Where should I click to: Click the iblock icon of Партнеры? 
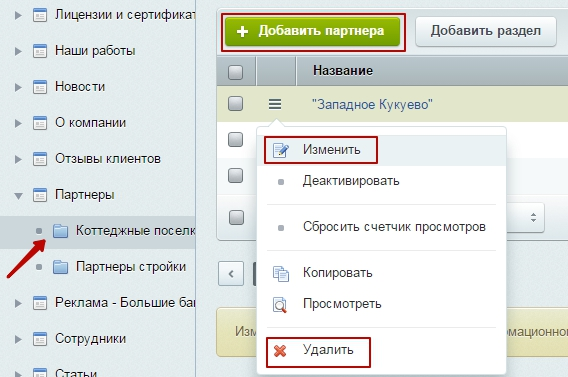tap(40, 195)
